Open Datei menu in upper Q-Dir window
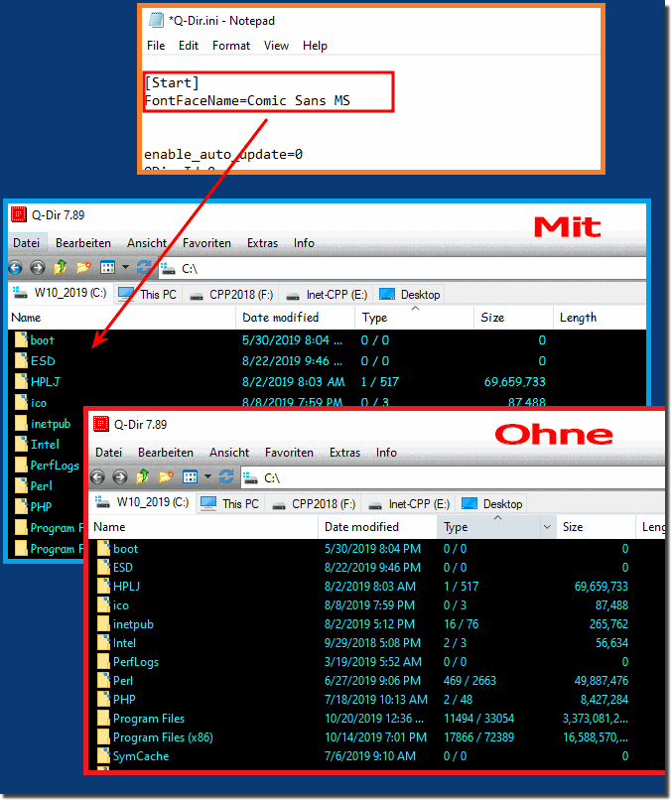The image size is (672, 801). [27, 243]
